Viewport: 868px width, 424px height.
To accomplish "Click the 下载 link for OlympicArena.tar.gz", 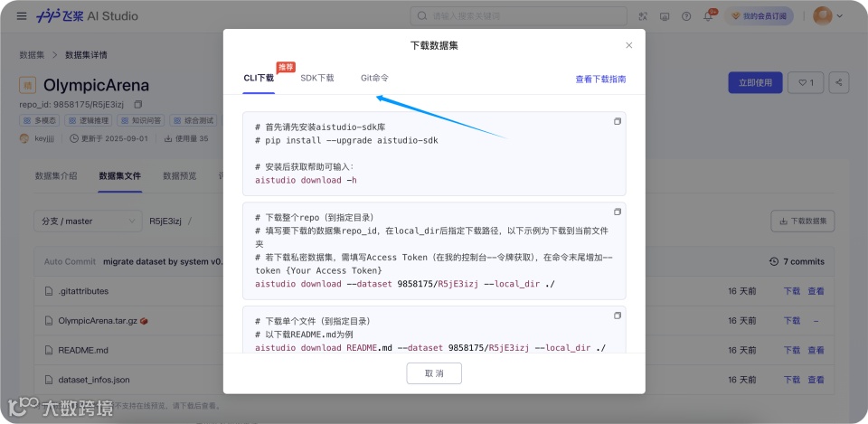I will [792, 321].
